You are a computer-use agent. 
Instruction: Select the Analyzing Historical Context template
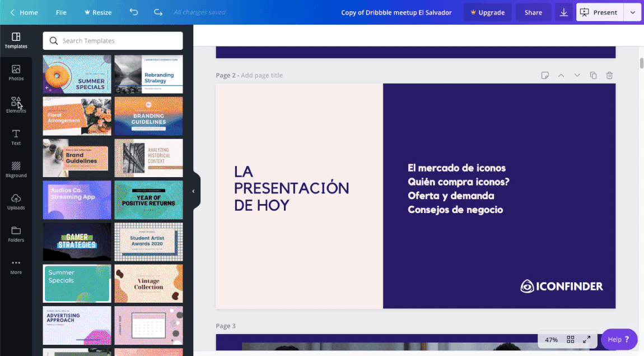(148, 158)
